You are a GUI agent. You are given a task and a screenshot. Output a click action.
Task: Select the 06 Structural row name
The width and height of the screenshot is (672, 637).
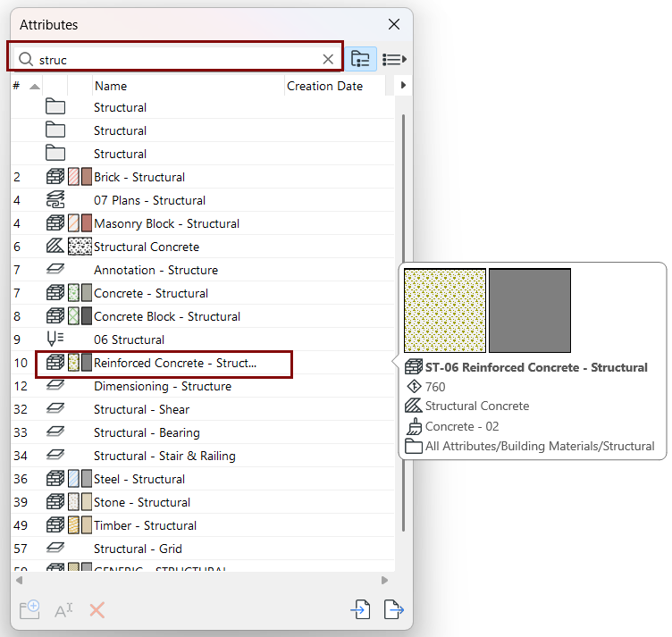tap(129, 339)
